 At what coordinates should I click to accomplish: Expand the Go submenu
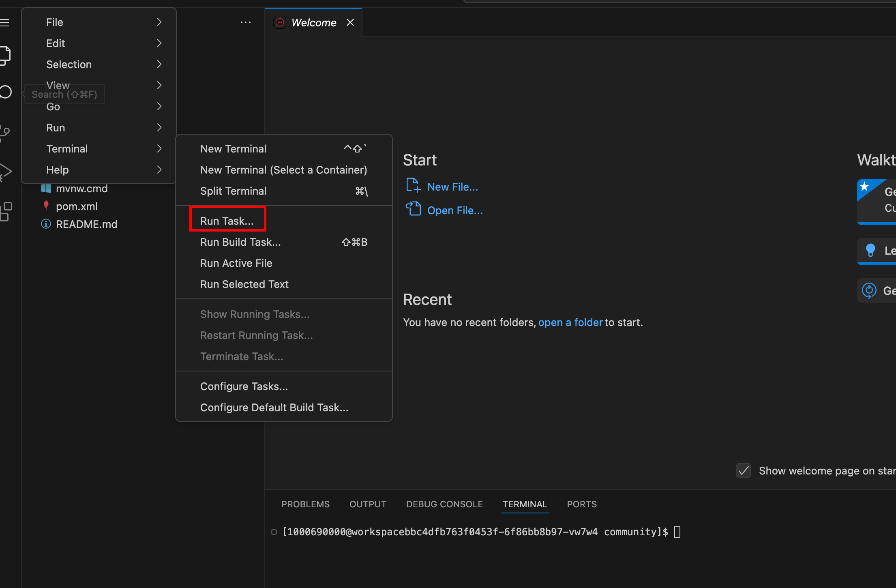point(99,107)
